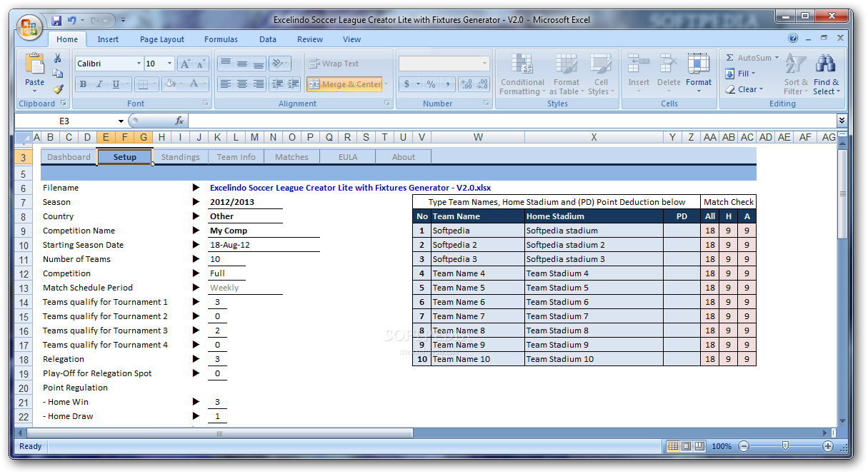
Task: Open Name Box dropdown arrow
Action: pyautogui.click(x=121, y=121)
